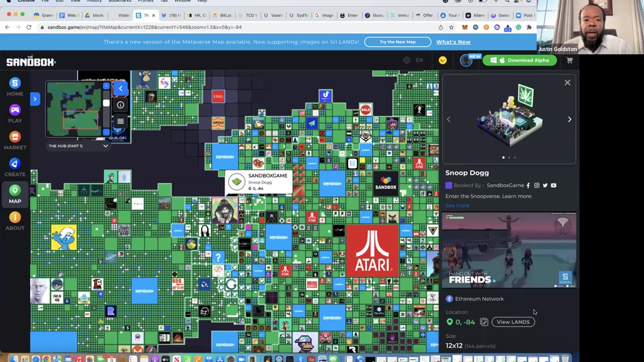Open SandboxGame Instagram link icon
644x362 pixels.
point(536,186)
